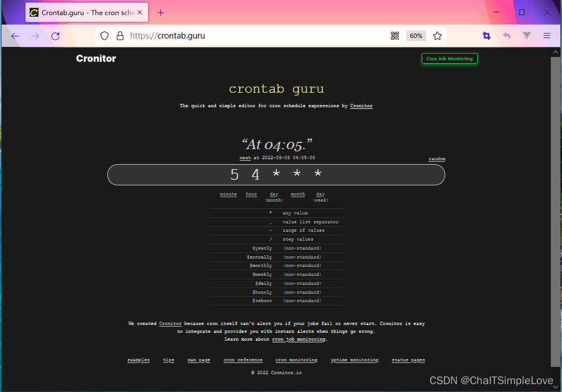The height and width of the screenshot is (392, 562).
Task: Open the cron monitoring footer link
Action: click(x=297, y=360)
